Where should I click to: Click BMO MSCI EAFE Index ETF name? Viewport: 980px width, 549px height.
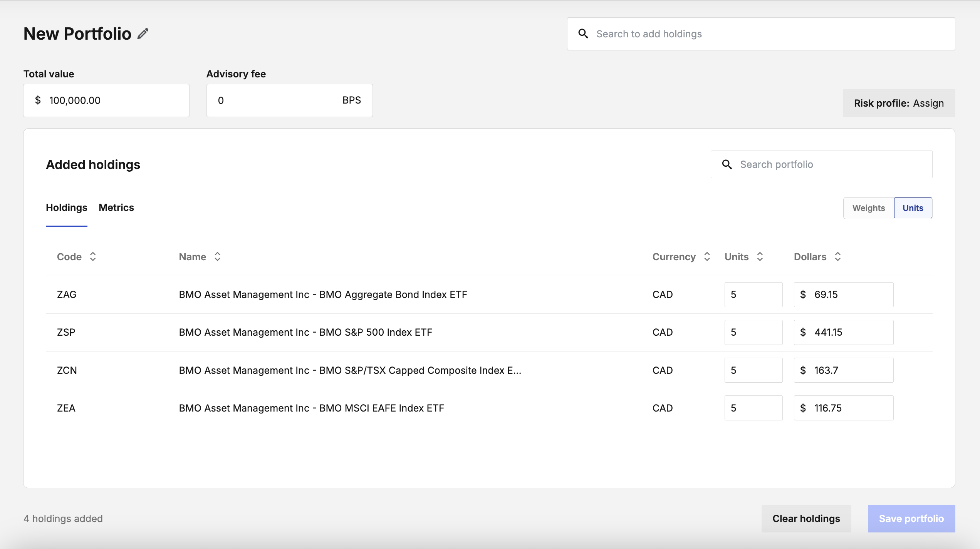(x=311, y=408)
